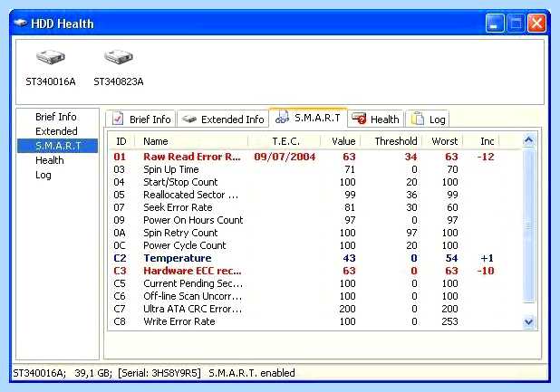
Task: Select the S.M.A.R.T tab
Action: pyautogui.click(x=308, y=118)
